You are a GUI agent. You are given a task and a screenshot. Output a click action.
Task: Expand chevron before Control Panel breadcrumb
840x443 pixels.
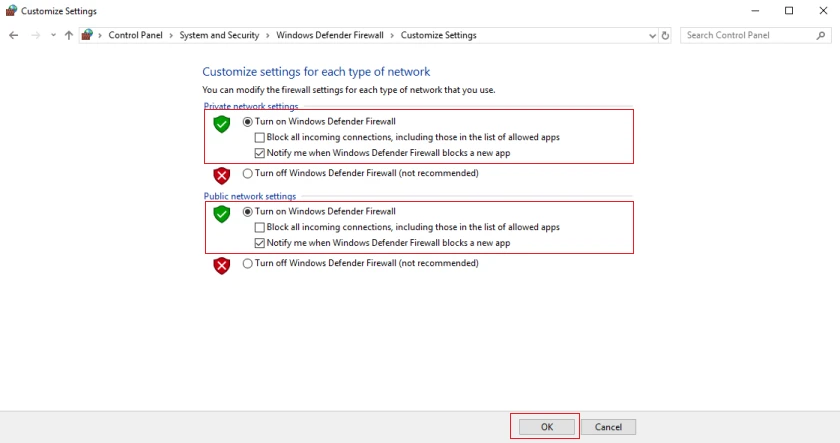tap(100, 35)
